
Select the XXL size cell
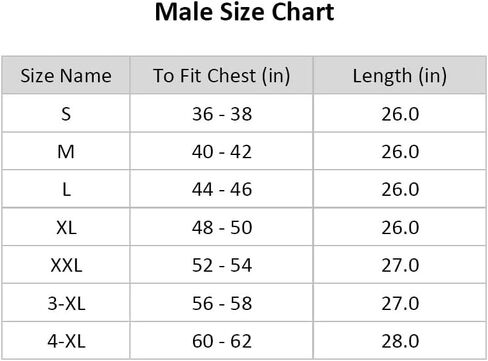tap(66, 265)
